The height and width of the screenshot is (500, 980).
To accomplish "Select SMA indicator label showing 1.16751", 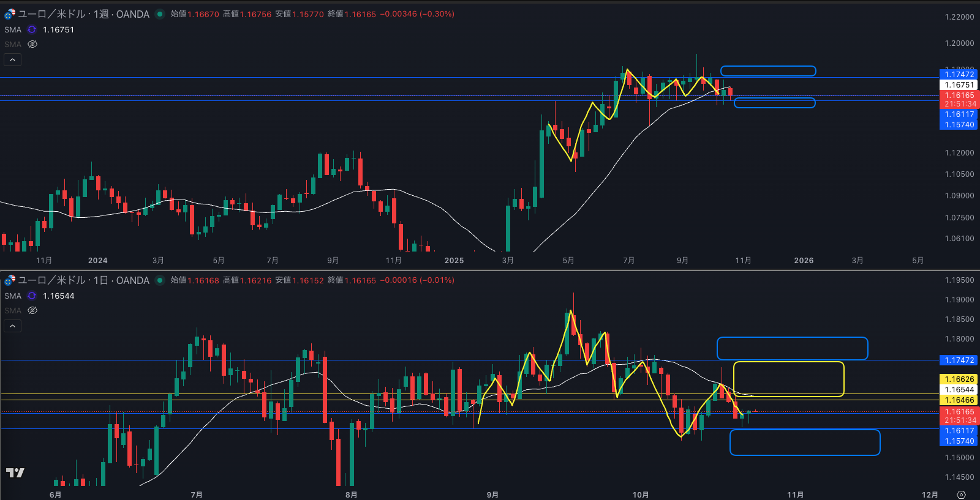I will click(13, 29).
